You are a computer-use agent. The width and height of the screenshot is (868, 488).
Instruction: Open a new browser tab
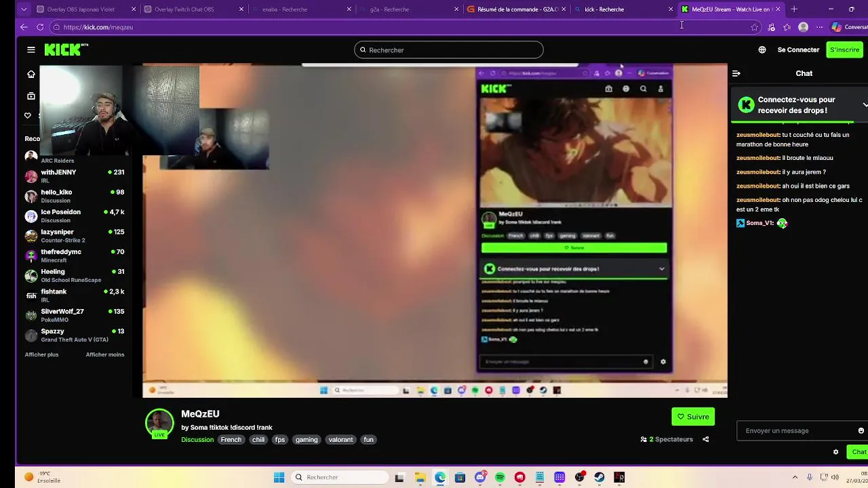pos(794,9)
